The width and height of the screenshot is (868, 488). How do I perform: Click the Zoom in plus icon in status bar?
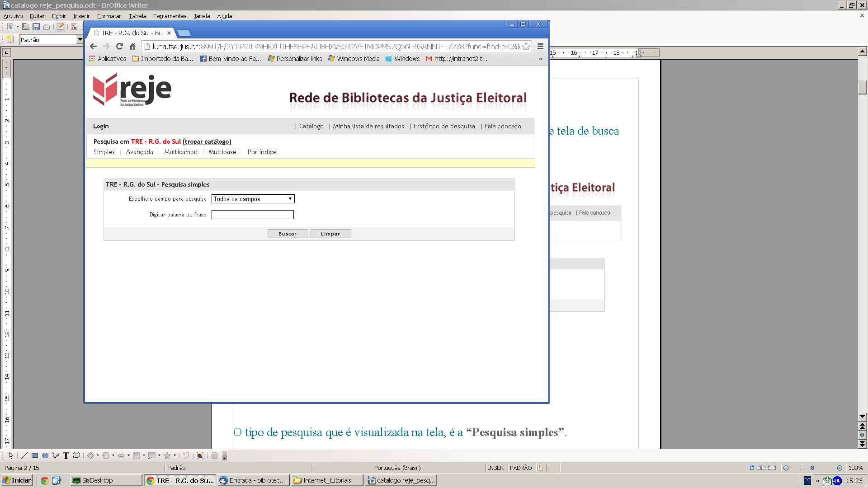(x=840, y=468)
